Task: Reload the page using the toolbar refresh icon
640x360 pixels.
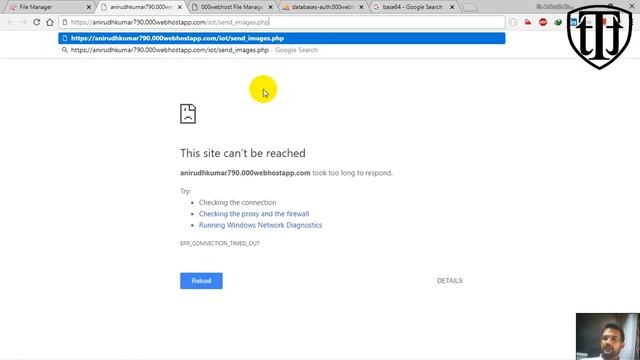Action: pos(37,22)
